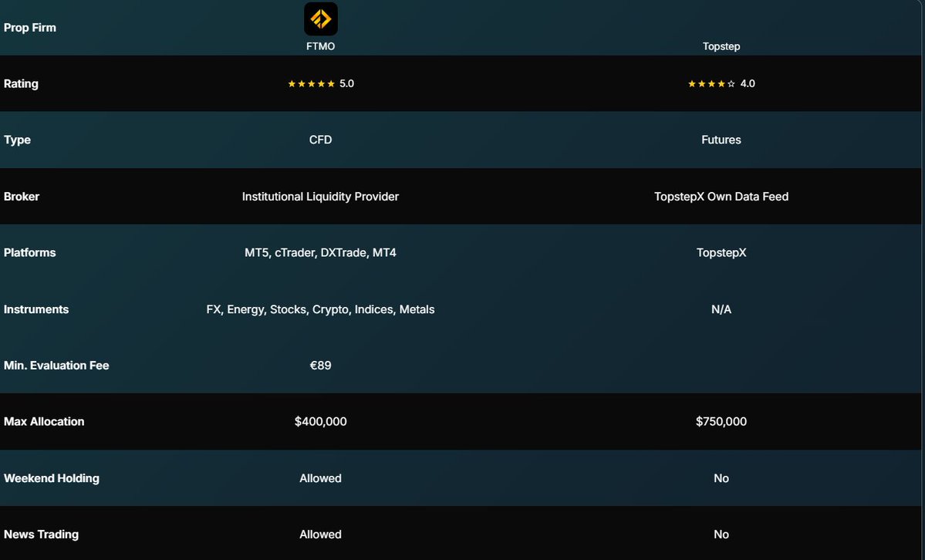Click the $400,000 max allocation value
The height and width of the screenshot is (560, 925).
(320, 421)
